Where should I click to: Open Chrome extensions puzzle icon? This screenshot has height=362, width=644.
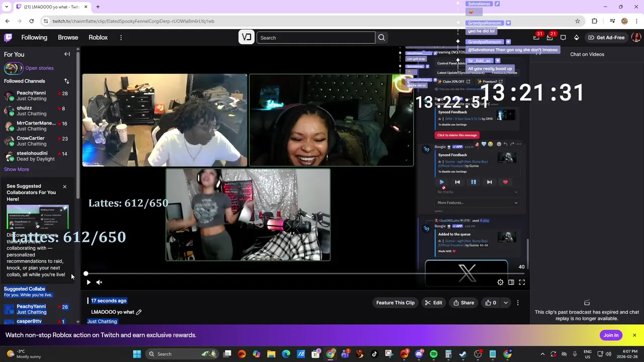click(x=595, y=21)
